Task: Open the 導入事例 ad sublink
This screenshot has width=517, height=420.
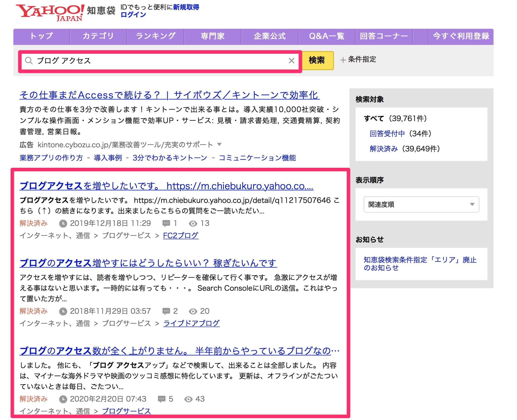Action: point(108,158)
